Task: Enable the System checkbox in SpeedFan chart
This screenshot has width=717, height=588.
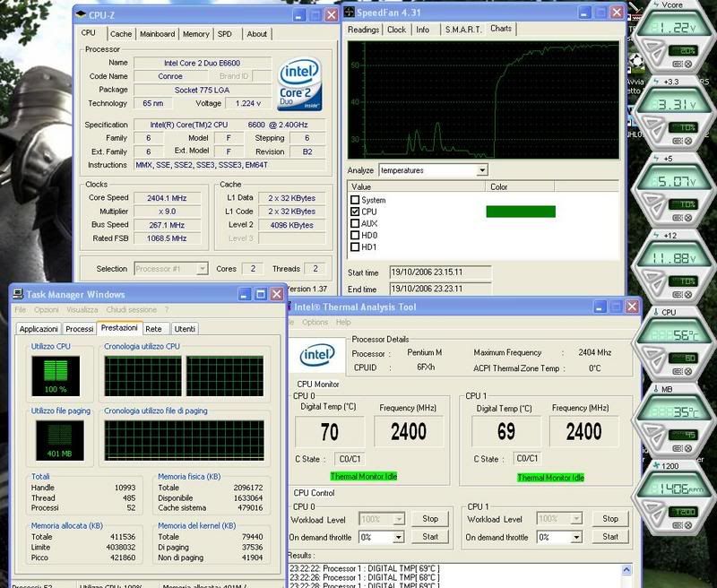Action: click(x=356, y=200)
